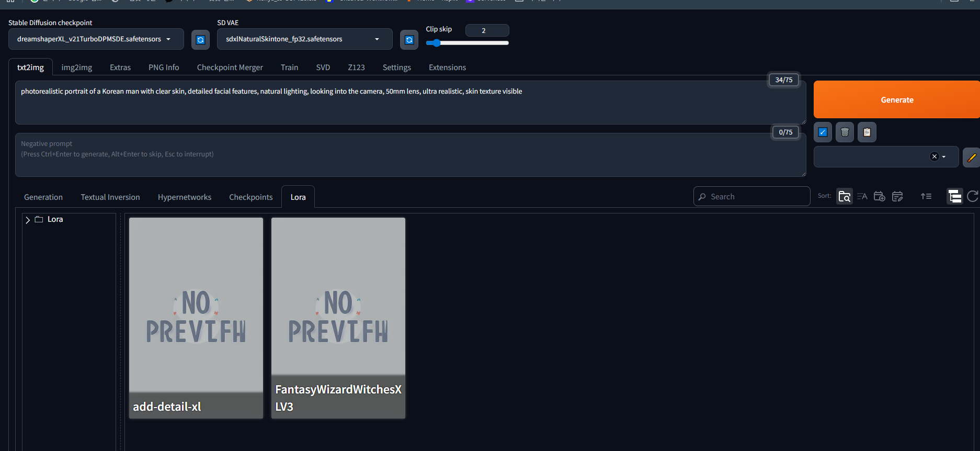Open the Checkpoints sub-tab
Image resolution: width=980 pixels, height=451 pixels.
click(x=251, y=197)
